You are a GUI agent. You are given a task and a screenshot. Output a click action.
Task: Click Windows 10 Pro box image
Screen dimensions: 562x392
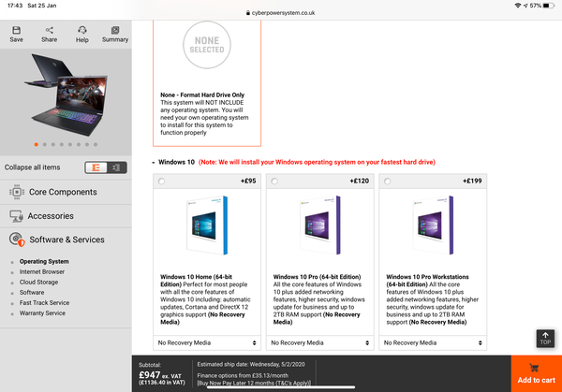point(319,225)
